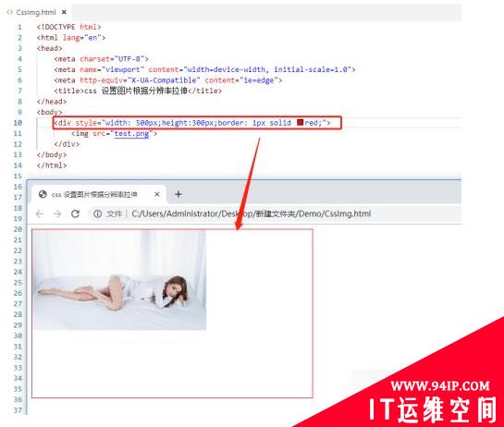Click the browser forward arrow
The height and width of the screenshot is (427, 504).
click(x=57, y=213)
